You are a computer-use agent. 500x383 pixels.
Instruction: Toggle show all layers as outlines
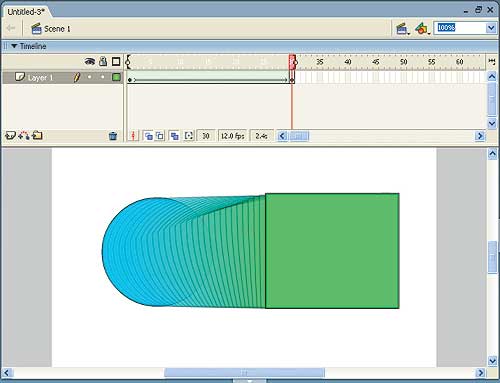pos(116,61)
